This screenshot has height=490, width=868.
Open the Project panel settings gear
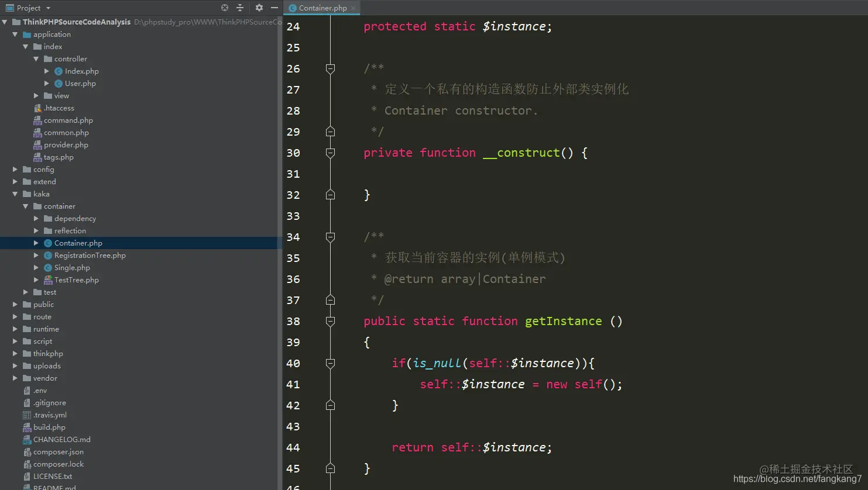pos(258,8)
